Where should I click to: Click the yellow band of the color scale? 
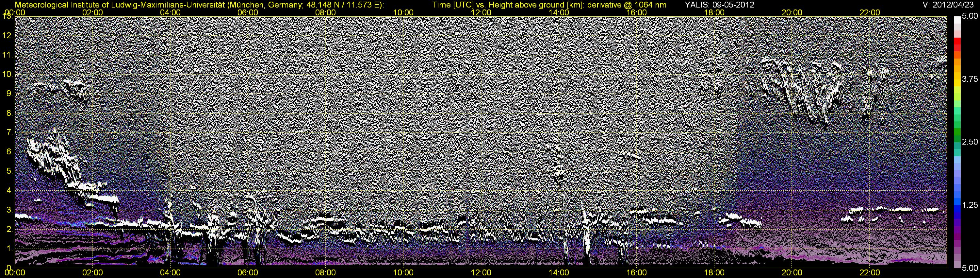(x=957, y=83)
